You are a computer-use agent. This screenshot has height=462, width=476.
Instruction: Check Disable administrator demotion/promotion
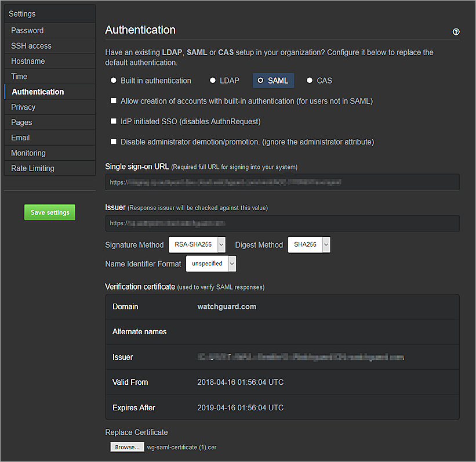coord(114,142)
